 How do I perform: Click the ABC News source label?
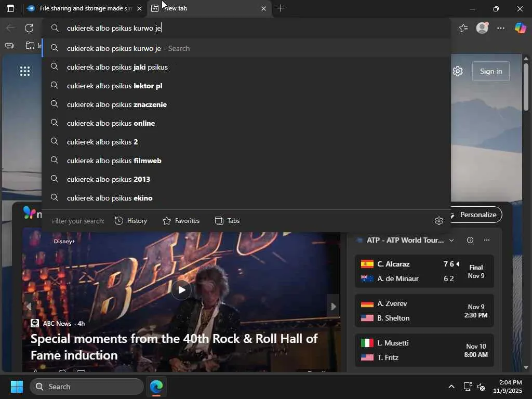tap(57, 323)
